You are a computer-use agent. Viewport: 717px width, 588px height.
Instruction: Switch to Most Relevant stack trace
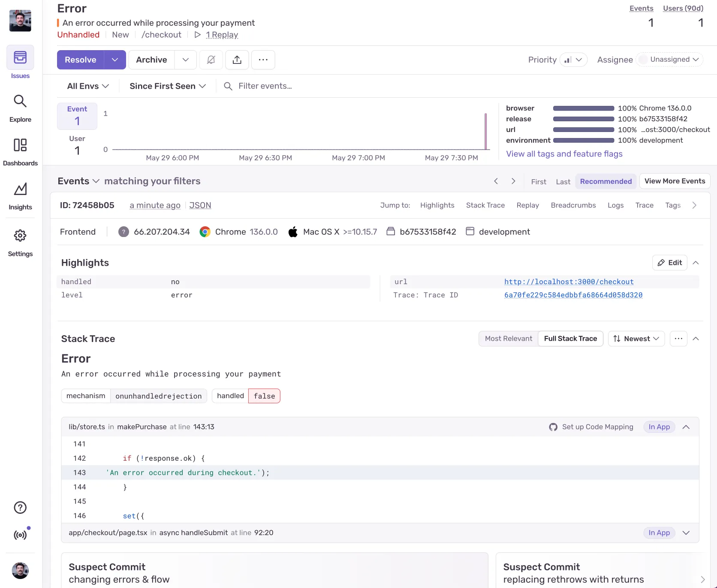tap(508, 339)
